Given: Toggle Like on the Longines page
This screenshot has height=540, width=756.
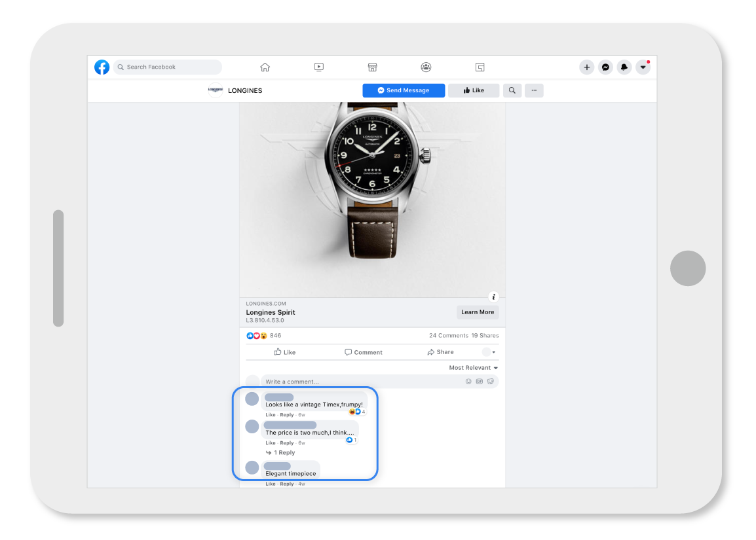Looking at the screenshot, I should coord(474,90).
